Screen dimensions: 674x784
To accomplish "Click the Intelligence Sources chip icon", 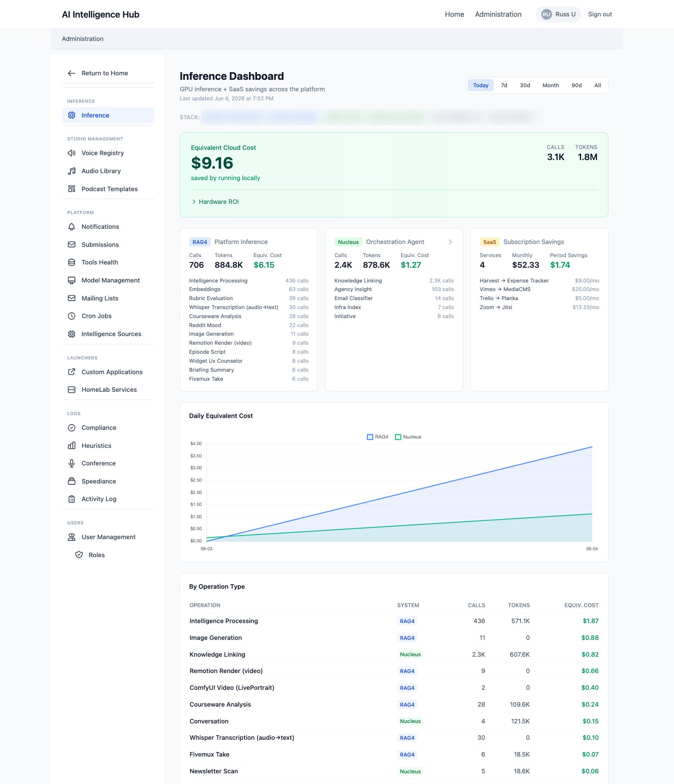I will pyautogui.click(x=72, y=334).
